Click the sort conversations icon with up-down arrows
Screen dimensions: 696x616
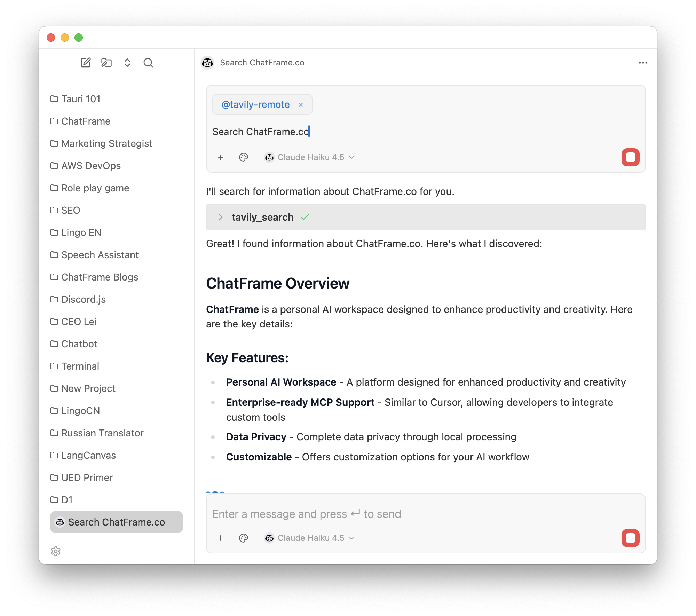[x=127, y=63]
